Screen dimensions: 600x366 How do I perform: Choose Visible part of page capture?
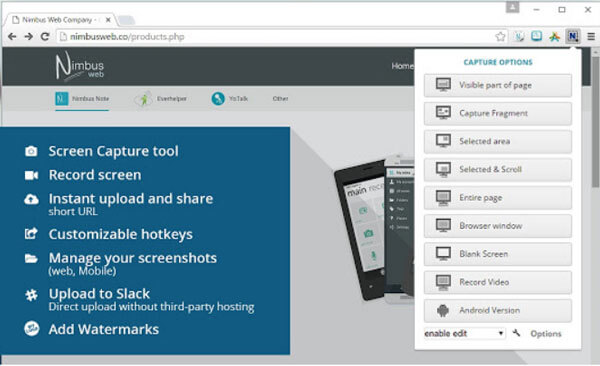(497, 85)
